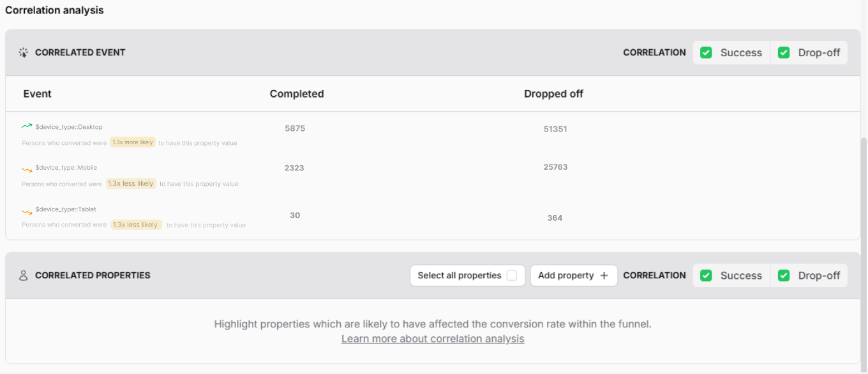868x374 pixels.
Task: Click the Event column header
Action: pos(37,94)
